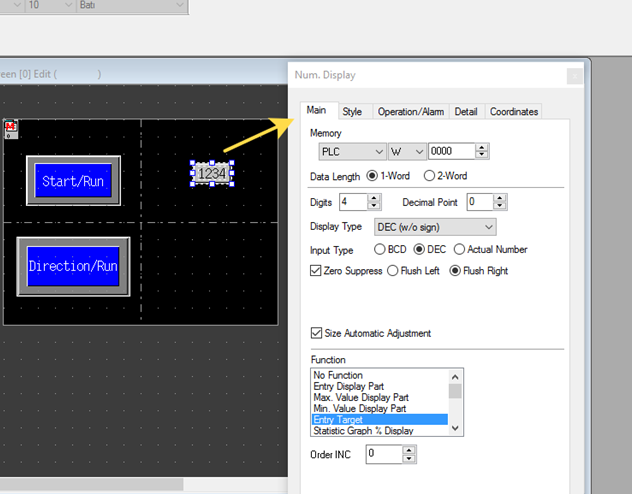This screenshot has height=494, width=632.
Task: Select the 2-Word data length option
Action: click(430, 176)
